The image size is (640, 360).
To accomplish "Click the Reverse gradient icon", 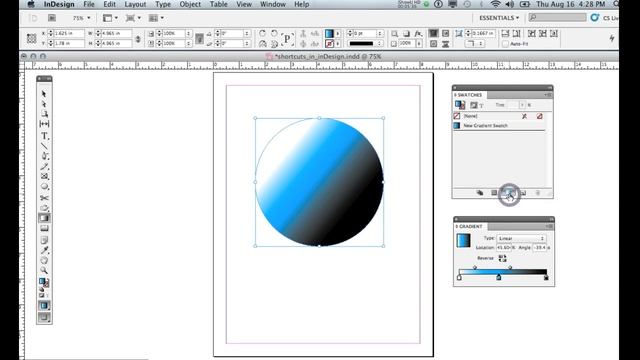I will [x=502, y=258].
